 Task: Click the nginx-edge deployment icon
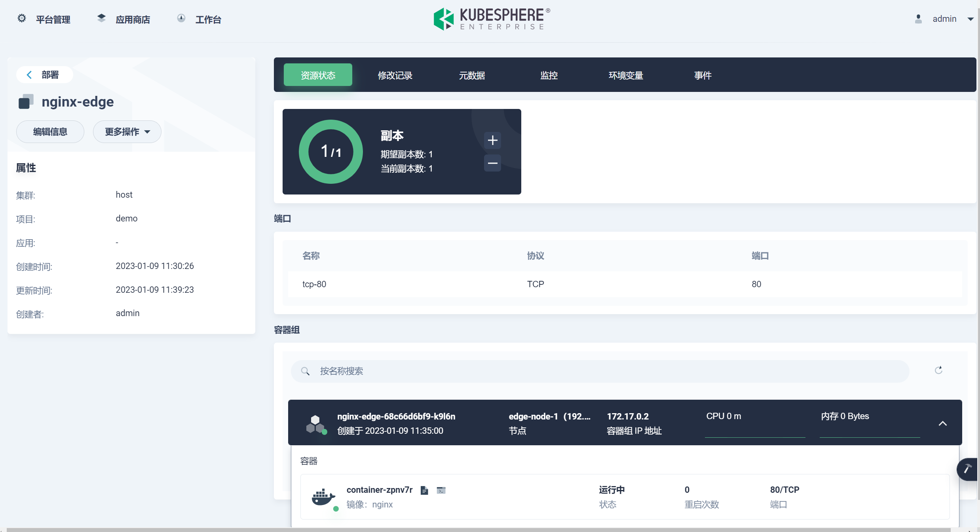pyautogui.click(x=26, y=102)
